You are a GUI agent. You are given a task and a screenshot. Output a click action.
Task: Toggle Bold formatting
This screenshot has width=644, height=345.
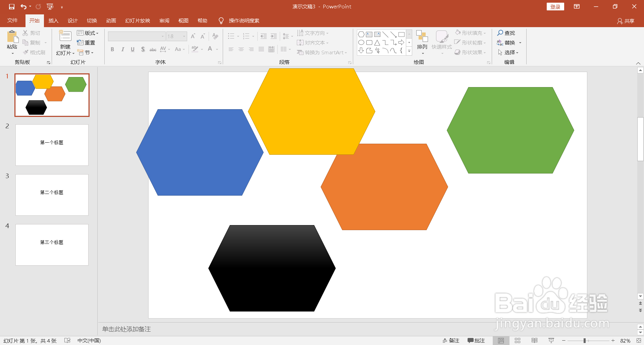[112, 49]
